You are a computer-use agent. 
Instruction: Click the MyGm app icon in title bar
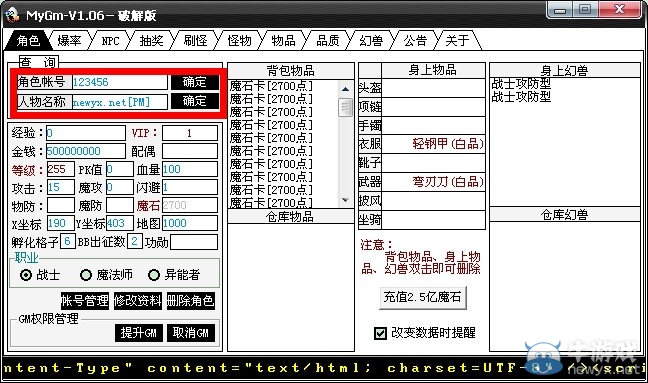coord(12,14)
